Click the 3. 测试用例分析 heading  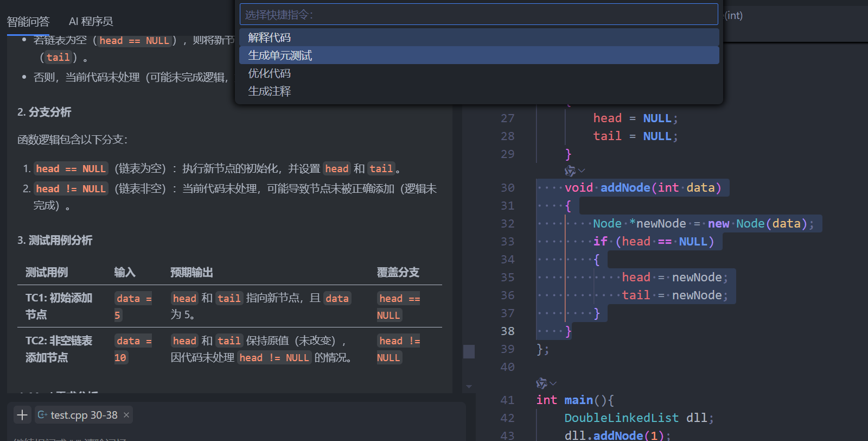click(55, 240)
